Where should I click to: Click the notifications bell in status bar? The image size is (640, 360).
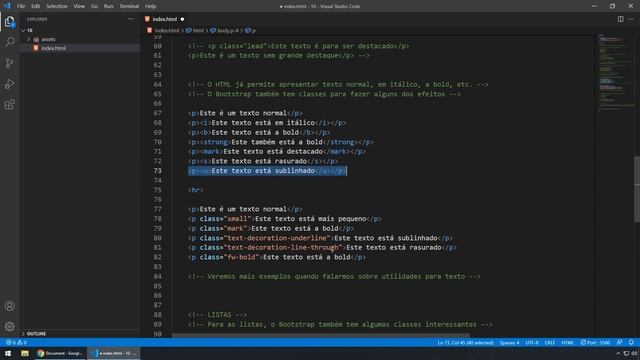coord(631,342)
